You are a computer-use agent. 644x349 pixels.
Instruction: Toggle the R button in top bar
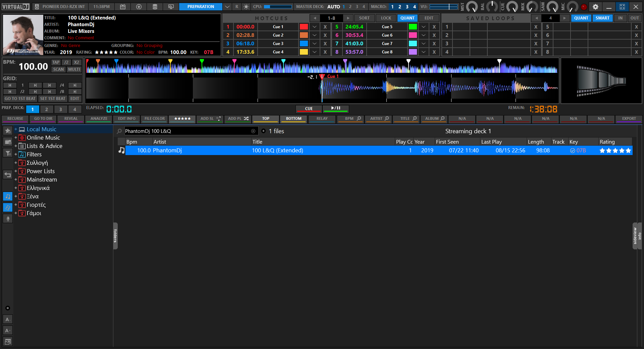(237, 7)
